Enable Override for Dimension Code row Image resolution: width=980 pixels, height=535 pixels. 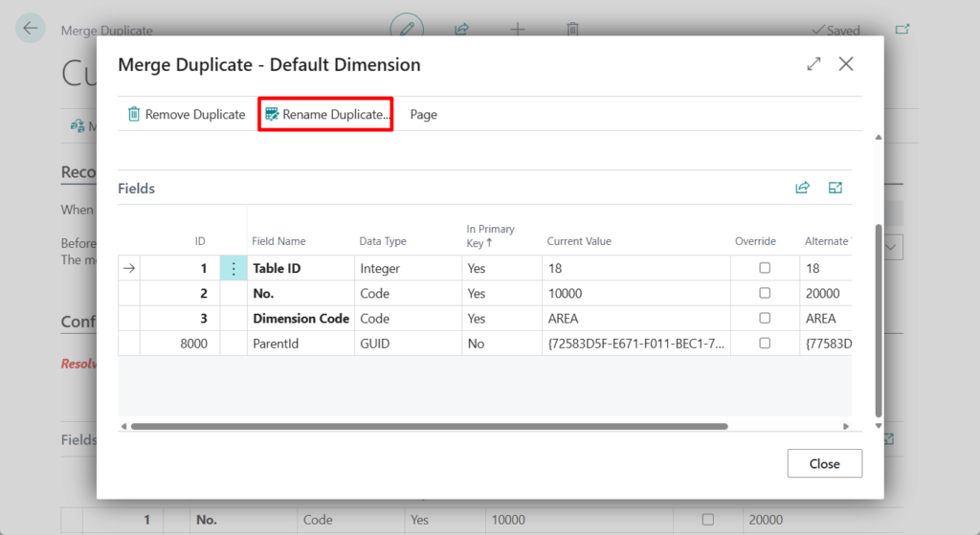tap(765, 319)
